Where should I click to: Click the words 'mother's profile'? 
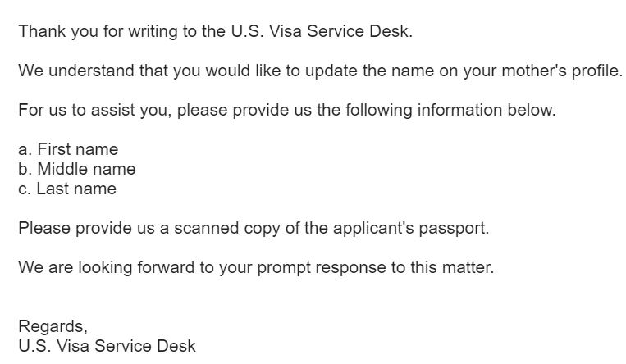pyautogui.click(x=561, y=71)
